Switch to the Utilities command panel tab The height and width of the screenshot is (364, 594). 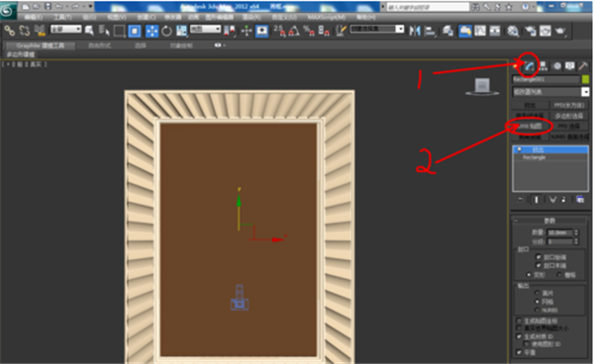click(x=583, y=66)
